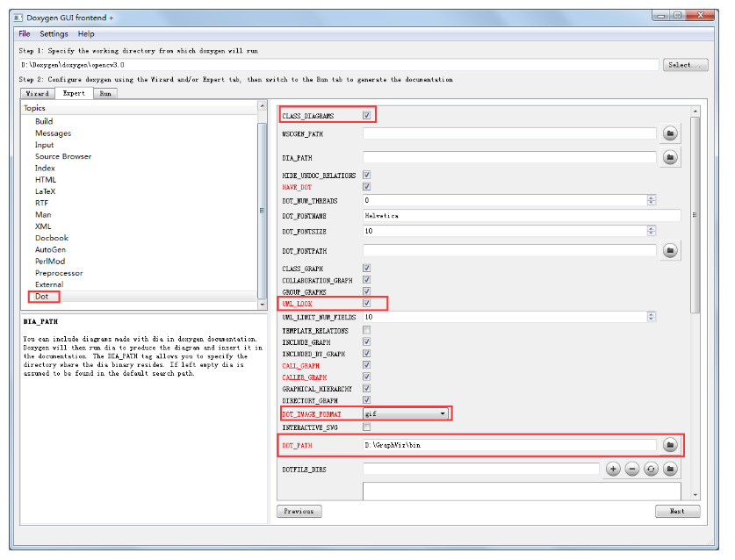Adjust UML_LIMIT_NUM_FIELDS spinner arrows
Image resolution: width=735 pixels, height=560 pixels.
pos(651,317)
